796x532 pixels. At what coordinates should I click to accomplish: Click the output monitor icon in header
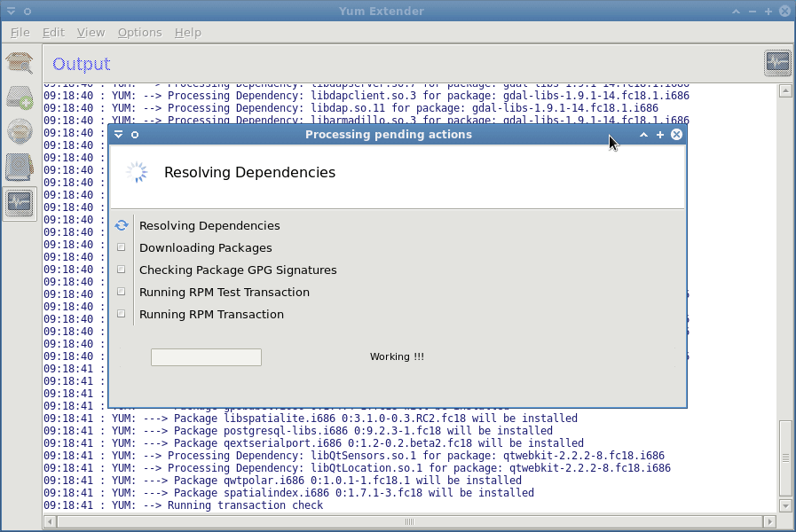coord(777,63)
